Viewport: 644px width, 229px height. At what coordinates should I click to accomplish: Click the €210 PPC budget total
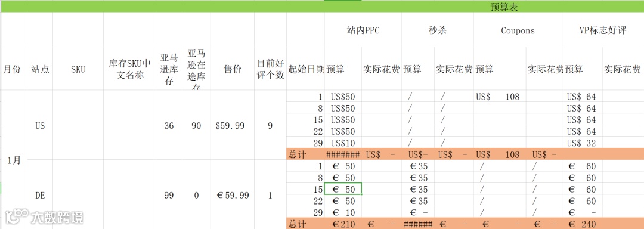click(x=343, y=224)
